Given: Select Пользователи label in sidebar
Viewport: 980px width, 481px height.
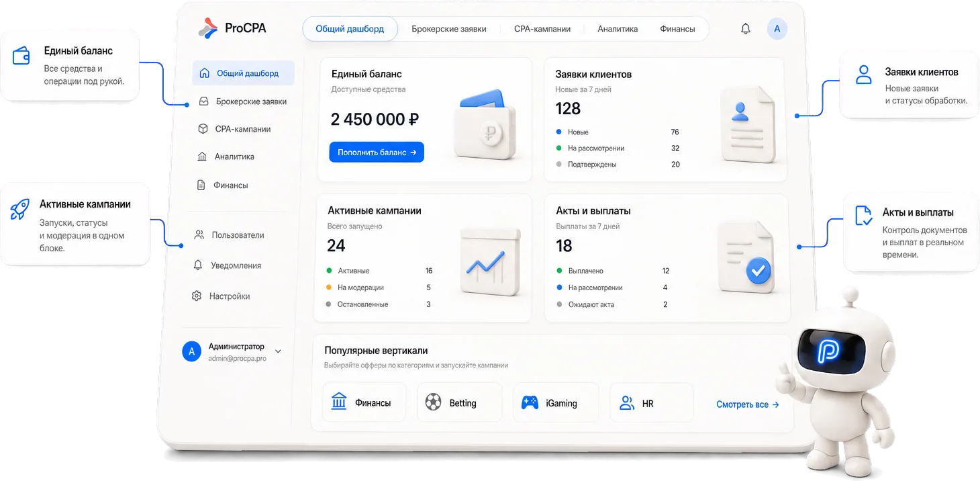Looking at the screenshot, I should pos(238,235).
